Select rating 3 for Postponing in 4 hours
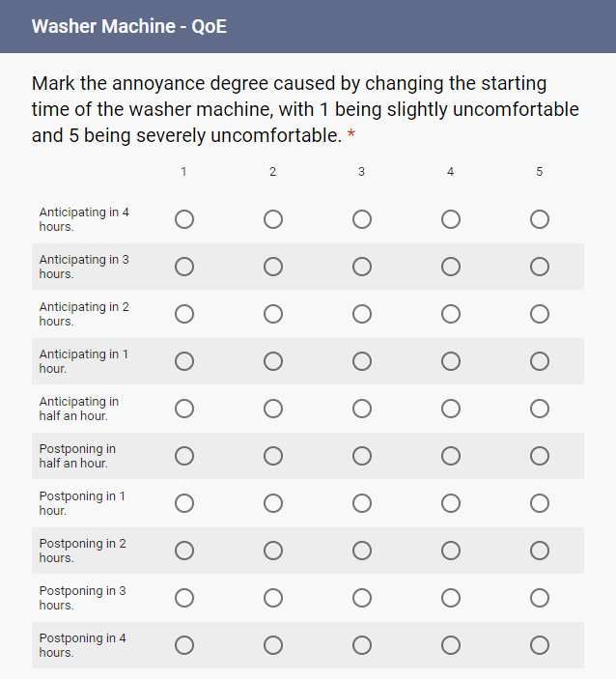Image resolution: width=616 pixels, height=679 pixels. [362, 645]
